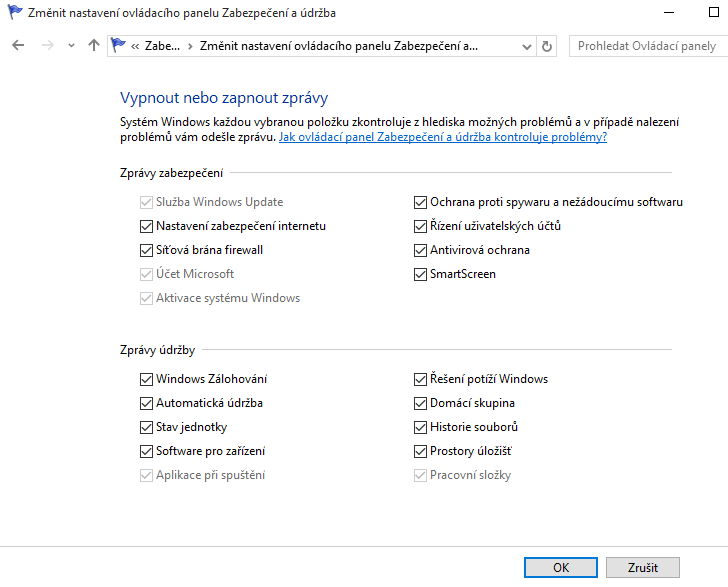Click the greyed Pracovní složky checkbox
The image size is (728, 587).
click(420, 476)
